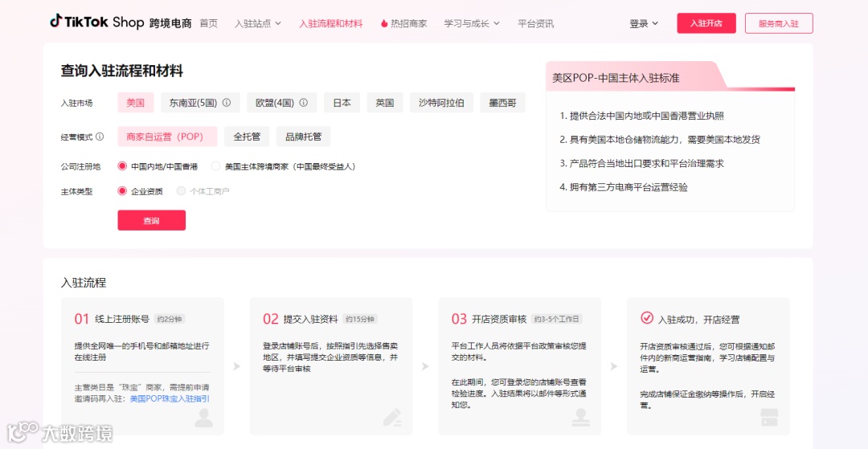
Task: Click 约2分钟 time tag
Action: tap(169, 319)
